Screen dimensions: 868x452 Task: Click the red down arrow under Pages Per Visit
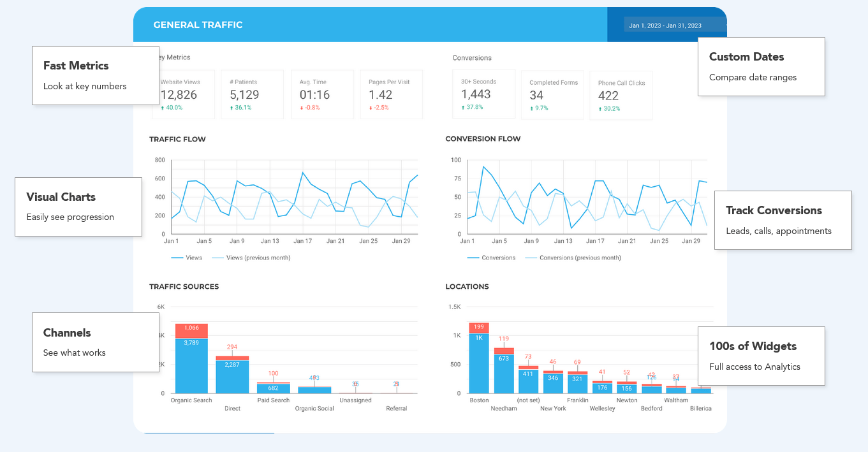[371, 108]
